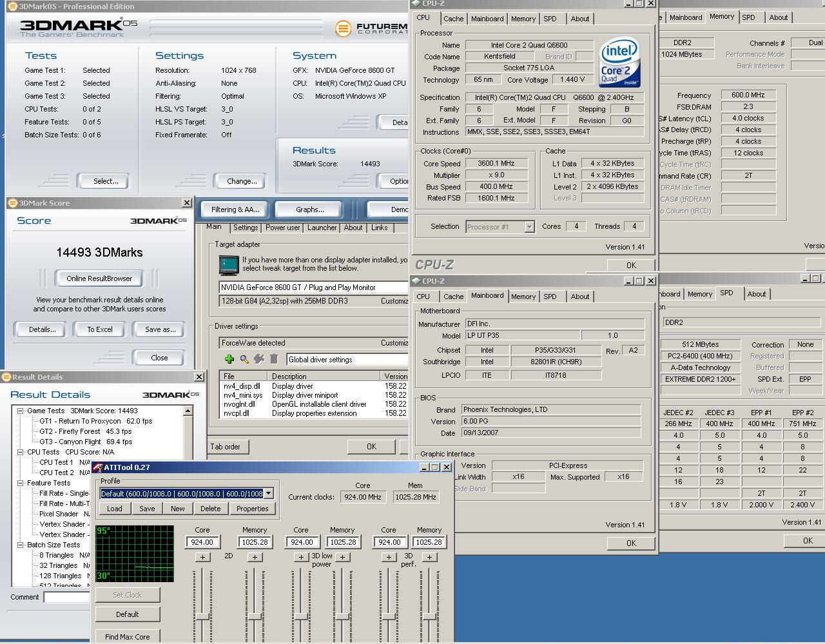Click the Comment input field in Result Details

pos(66,597)
